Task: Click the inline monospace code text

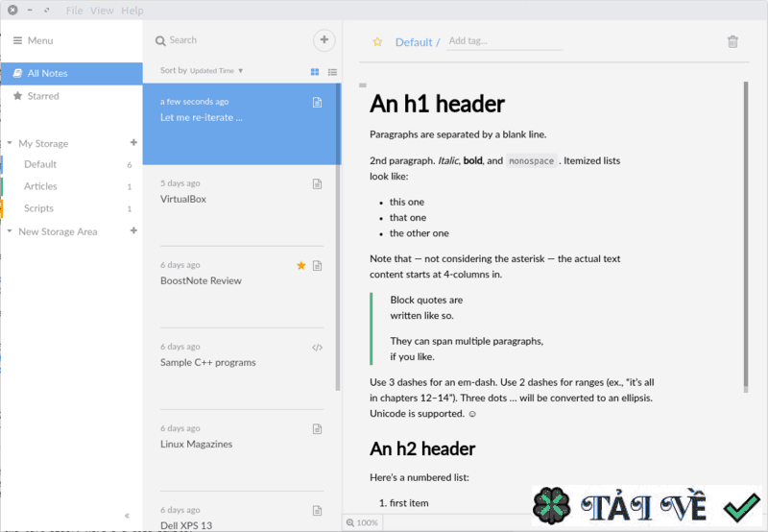Action: [532, 161]
